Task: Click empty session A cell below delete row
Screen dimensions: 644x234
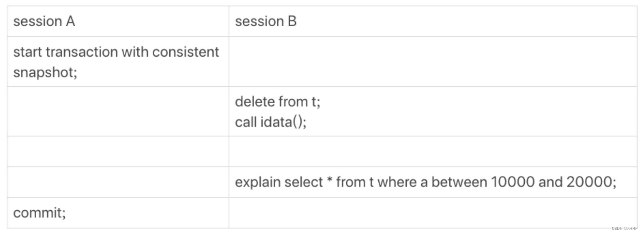Action: tap(118, 151)
